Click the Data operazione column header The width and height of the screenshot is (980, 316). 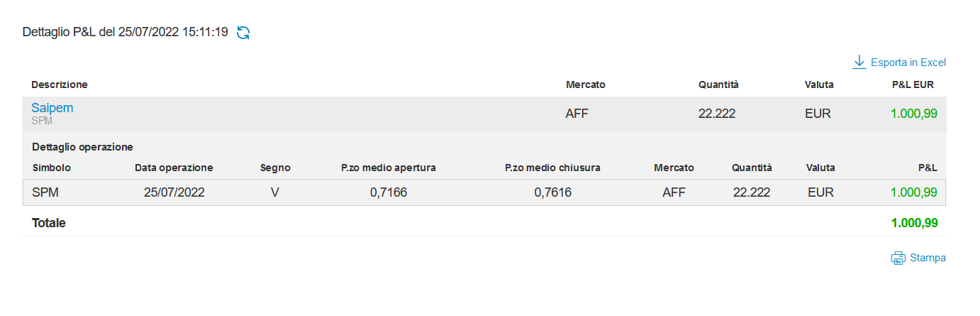click(x=174, y=168)
